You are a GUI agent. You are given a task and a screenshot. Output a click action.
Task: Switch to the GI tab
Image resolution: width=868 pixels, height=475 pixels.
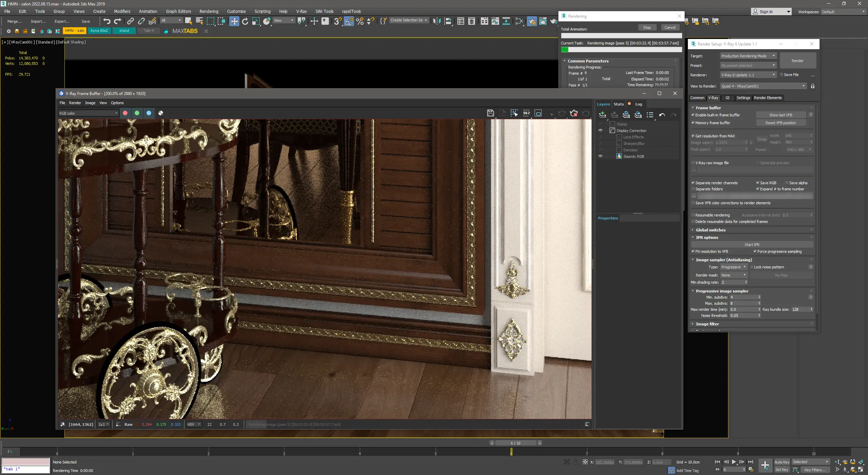[x=727, y=98]
